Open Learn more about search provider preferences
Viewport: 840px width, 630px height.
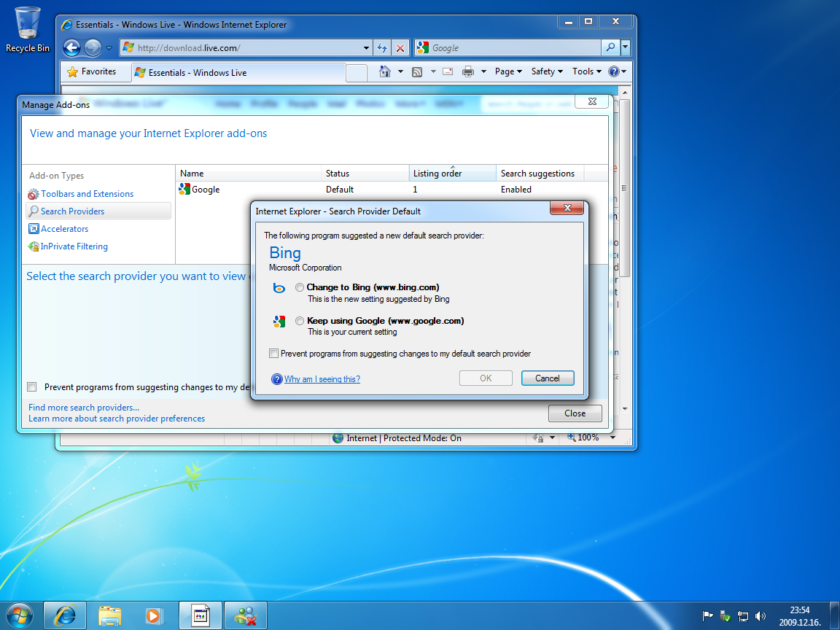click(x=117, y=419)
